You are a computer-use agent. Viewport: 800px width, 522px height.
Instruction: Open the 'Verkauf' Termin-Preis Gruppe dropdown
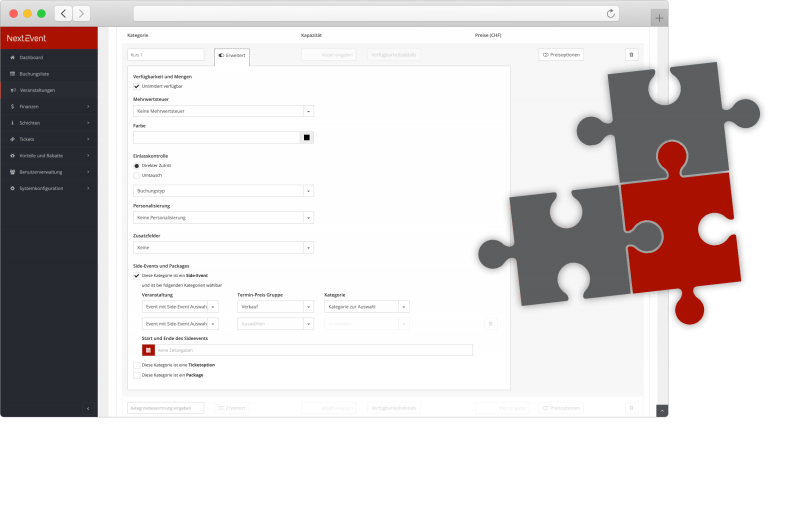pyautogui.click(x=275, y=307)
